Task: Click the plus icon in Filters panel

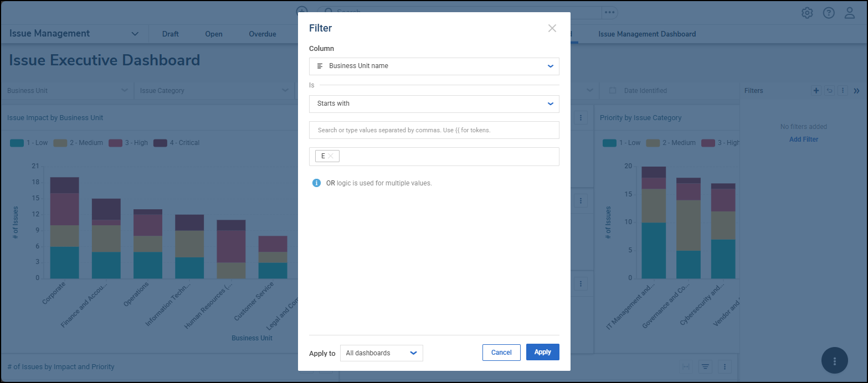Action: coord(816,91)
